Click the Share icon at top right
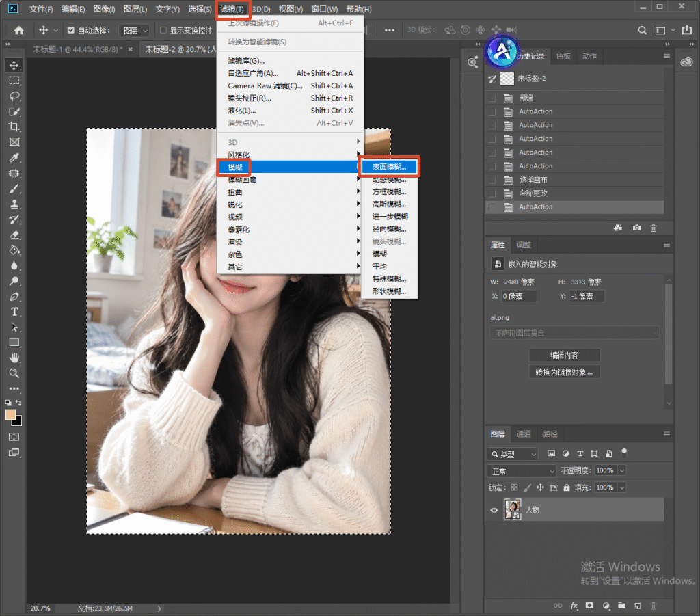Screen dimensions: 700x616 pos(686,30)
